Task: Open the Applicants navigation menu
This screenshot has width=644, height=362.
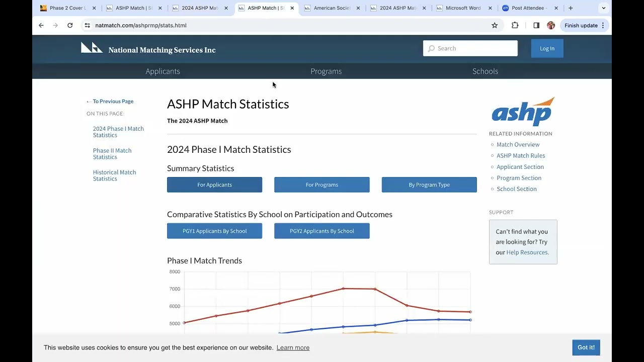Action: [163, 71]
